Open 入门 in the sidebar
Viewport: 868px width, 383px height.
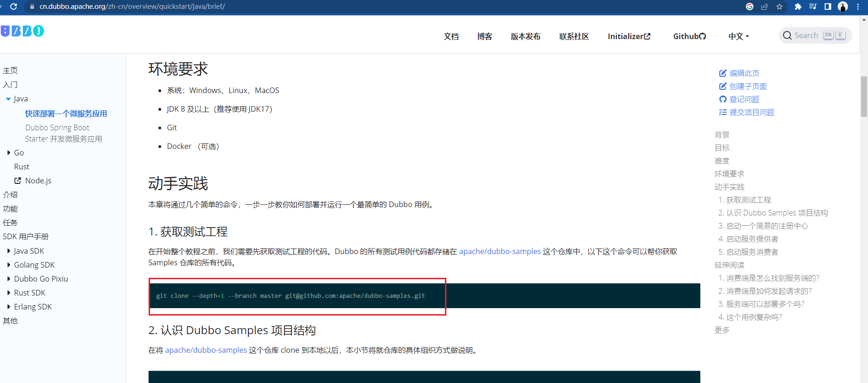click(x=10, y=85)
